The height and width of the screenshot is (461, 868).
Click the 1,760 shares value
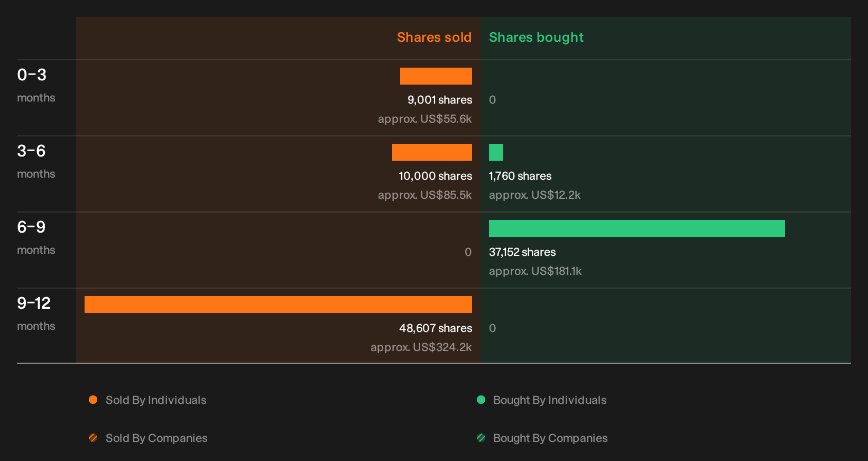[x=520, y=176]
